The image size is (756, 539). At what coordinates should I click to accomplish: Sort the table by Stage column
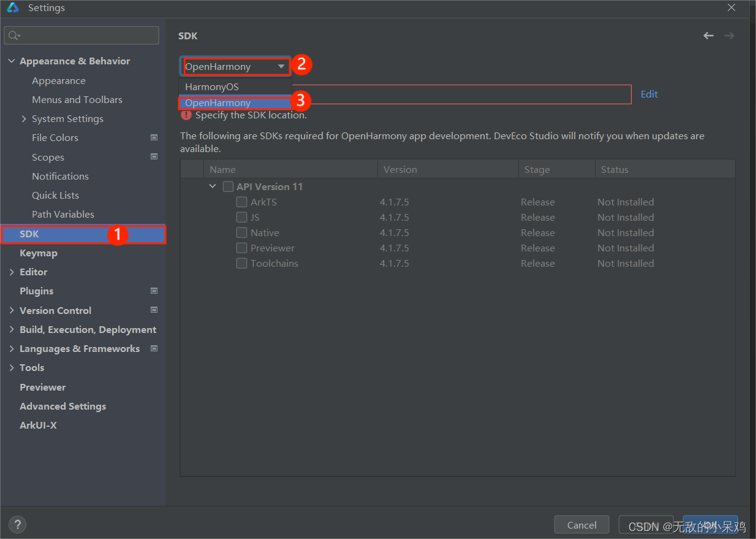point(556,169)
